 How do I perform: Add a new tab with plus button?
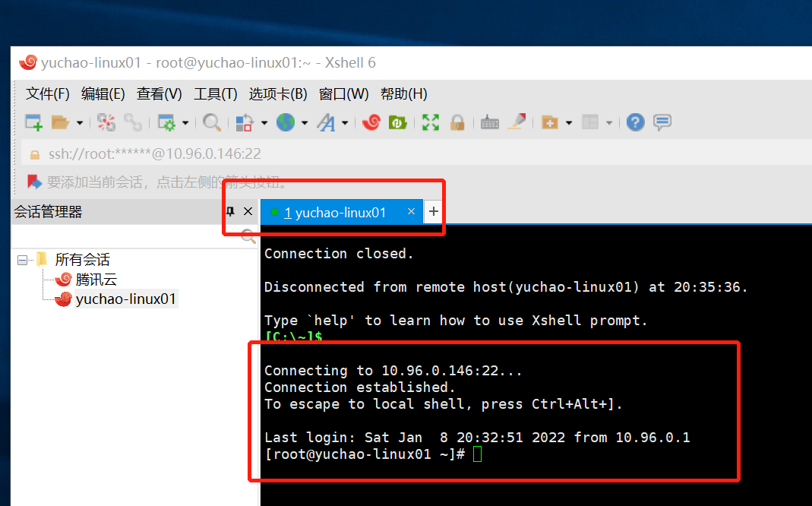(x=434, y=212)
